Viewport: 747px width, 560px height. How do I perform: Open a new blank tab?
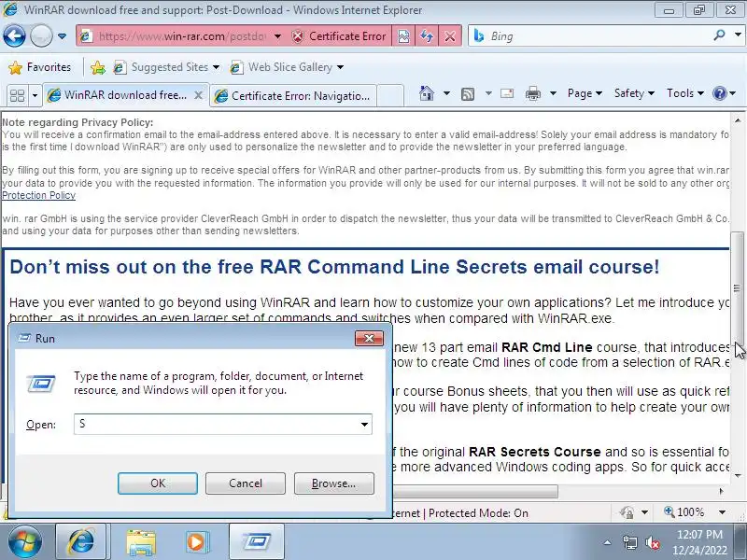point(390,96)
